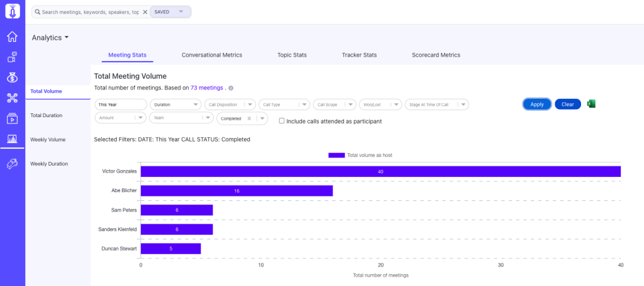Viewport: 644px width, 286px height.
Task: Open the Call Disposition filter dropdown
Action: click(x=230, y=105)
